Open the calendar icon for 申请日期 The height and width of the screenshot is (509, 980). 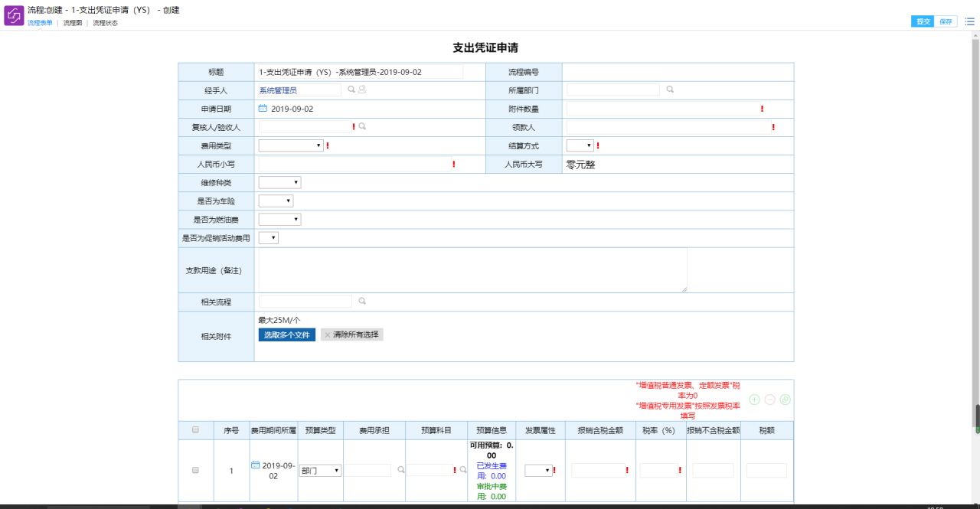pos(263,109)
